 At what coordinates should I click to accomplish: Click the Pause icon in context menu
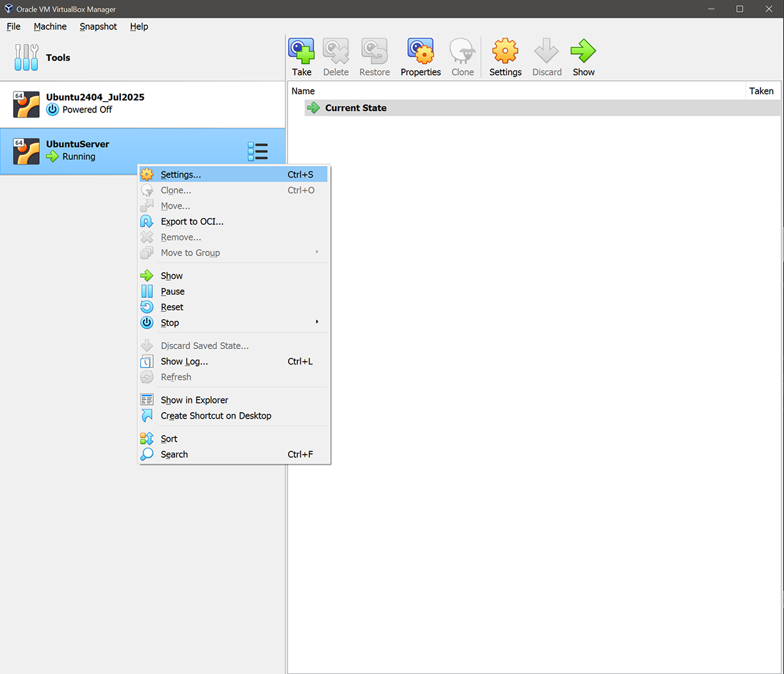(147, 291)
